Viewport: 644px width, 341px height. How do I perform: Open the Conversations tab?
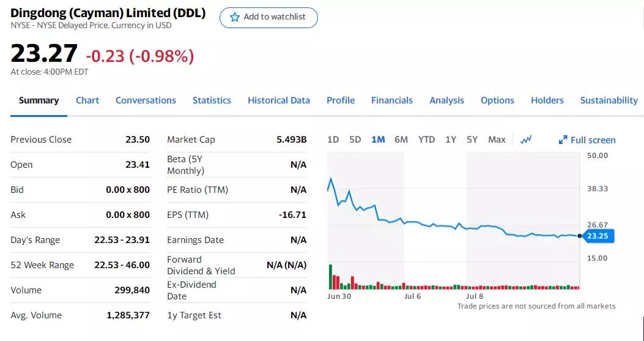coord(146,100)
